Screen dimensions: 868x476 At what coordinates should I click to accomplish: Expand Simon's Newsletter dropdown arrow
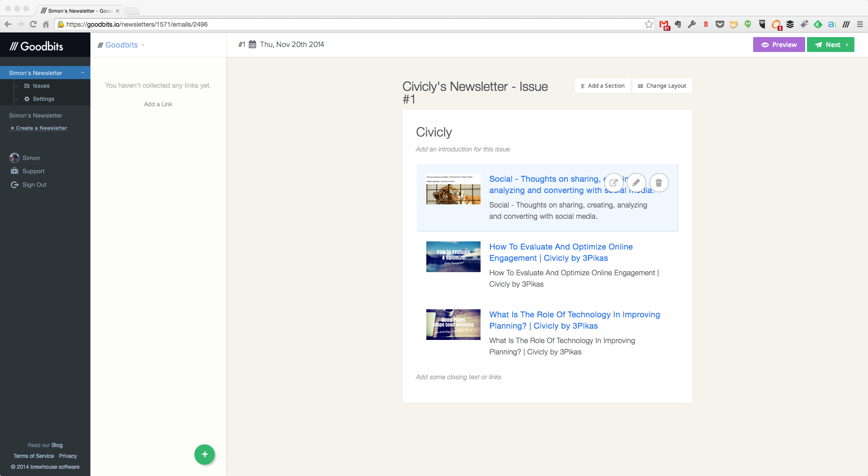click(x=83, y=73)
